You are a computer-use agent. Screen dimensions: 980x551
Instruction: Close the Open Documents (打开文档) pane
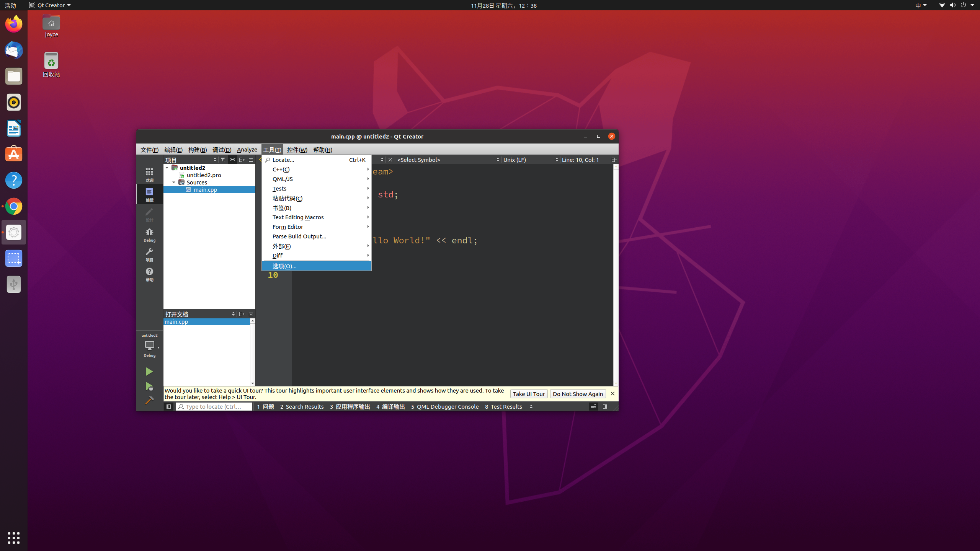[251, 314]
